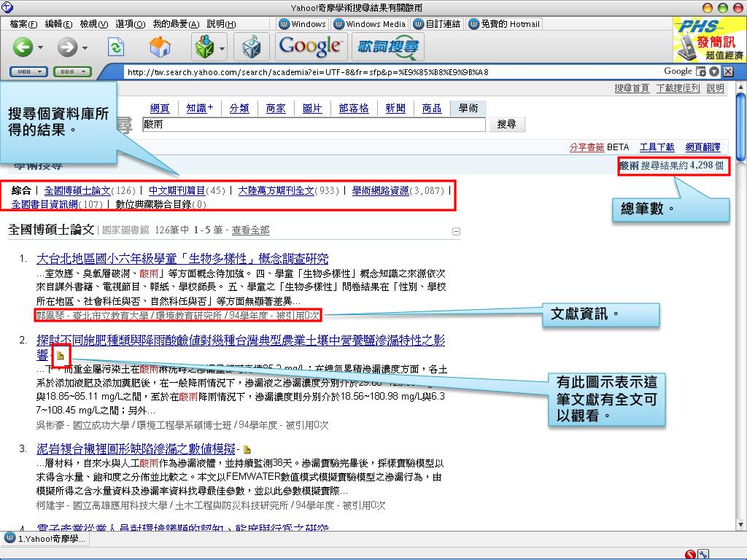Filter by 中文期刊篇目 (45)
The width and height of the screenshot is (747, 560).
coord(177,190)
